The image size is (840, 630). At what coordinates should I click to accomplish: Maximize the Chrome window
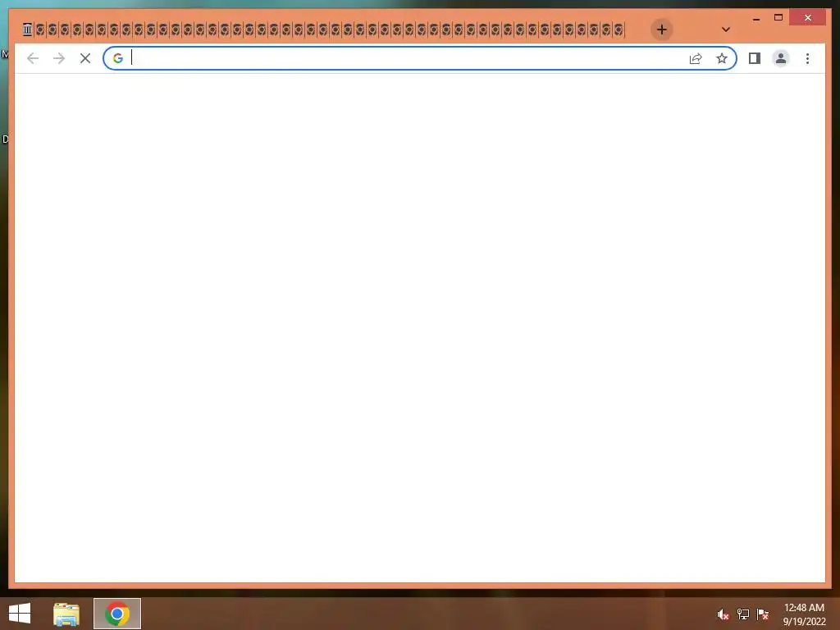(778, 18)
